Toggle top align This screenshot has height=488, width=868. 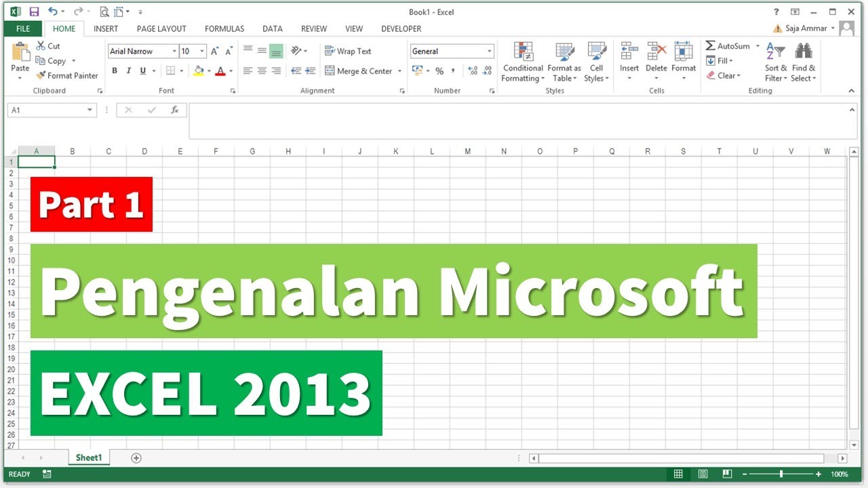coord(248,51)
